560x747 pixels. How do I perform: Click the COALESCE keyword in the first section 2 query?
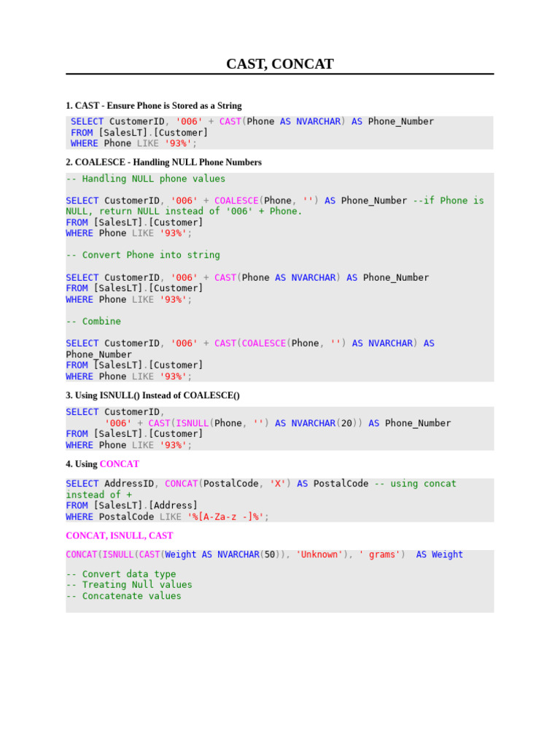(236, 201)
